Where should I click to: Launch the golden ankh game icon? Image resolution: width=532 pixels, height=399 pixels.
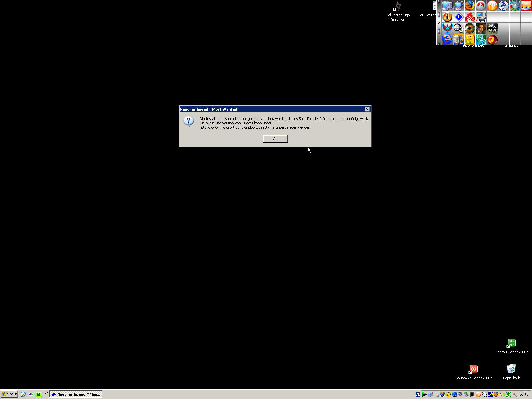pyautogui.click(x=470, y=40)
